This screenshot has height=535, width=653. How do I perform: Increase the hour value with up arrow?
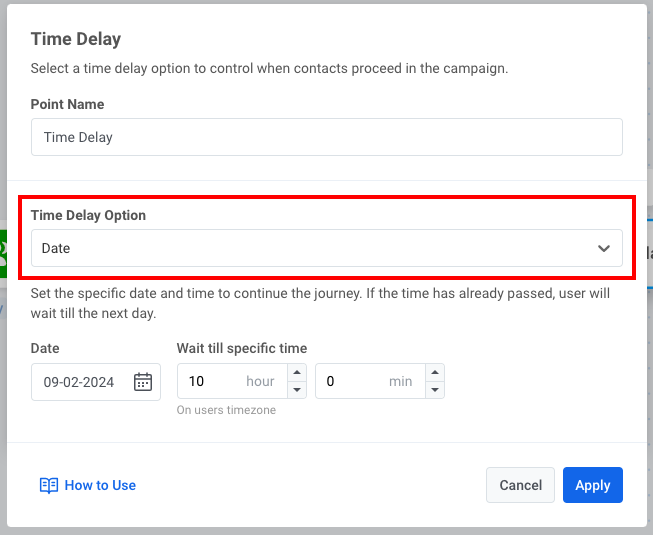pyautogui.click(x=296, y=373)
